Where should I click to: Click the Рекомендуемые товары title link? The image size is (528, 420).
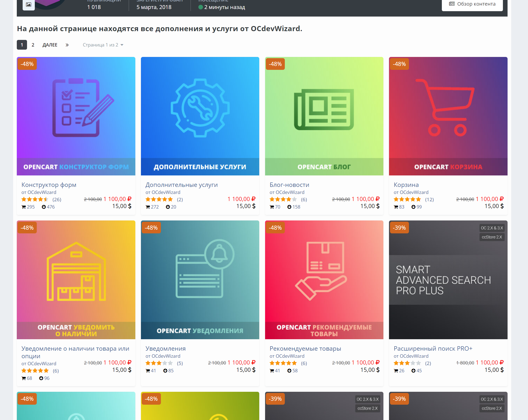(x=305, y=348)
